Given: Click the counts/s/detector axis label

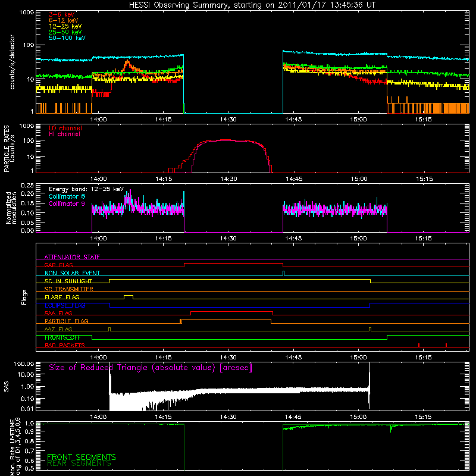Looking at the screenshot, I should click(12, 62).
